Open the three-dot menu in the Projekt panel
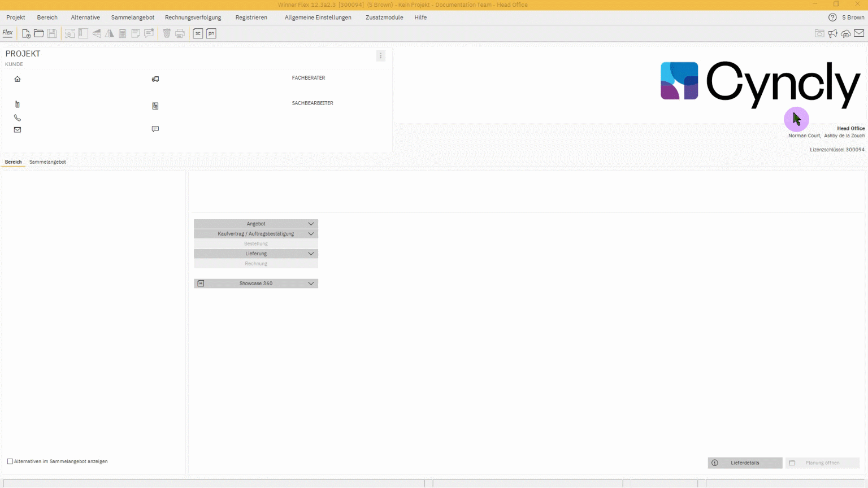This screenshot has height=488, width=868. [x=380, y=56]
